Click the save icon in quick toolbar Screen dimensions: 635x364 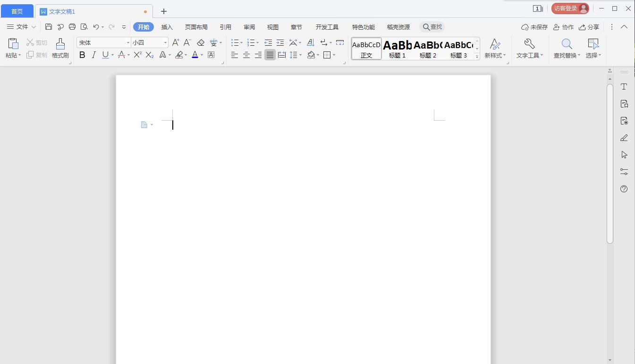click(x=49, y=27)
